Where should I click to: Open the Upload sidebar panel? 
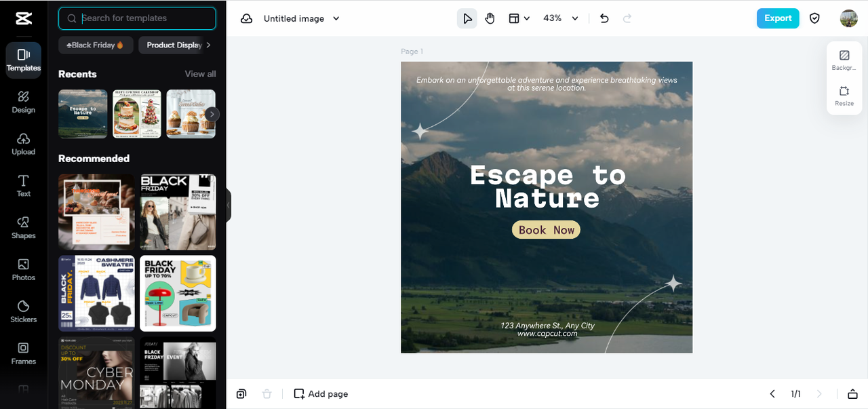coord(24,144)
